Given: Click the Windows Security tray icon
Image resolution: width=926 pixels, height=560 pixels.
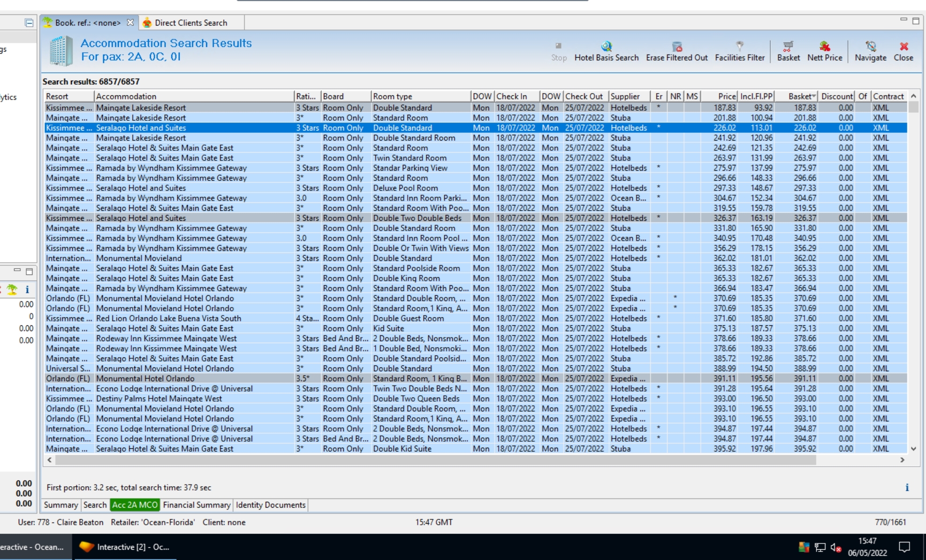Looking at the screenshot, I should click(804, 547).
